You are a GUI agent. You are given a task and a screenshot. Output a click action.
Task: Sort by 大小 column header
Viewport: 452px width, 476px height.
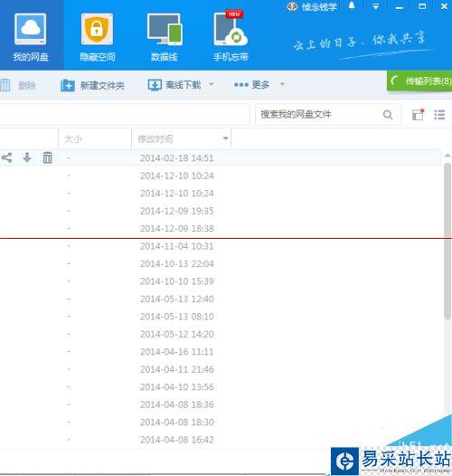[x=95, y=139]
